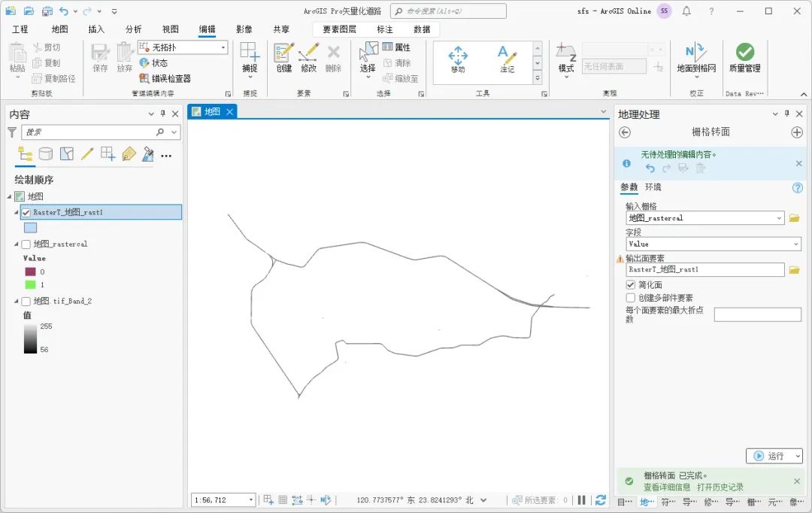Open the tool help question mark

tap(798, 187)
